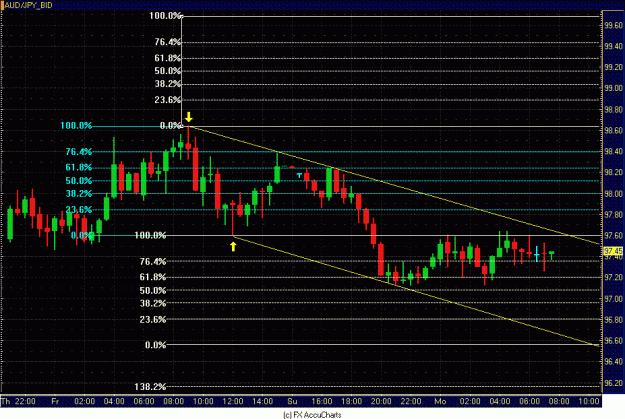625x419 pixels.
Task: Click the 96.40 price axis label
Action: 613,362
